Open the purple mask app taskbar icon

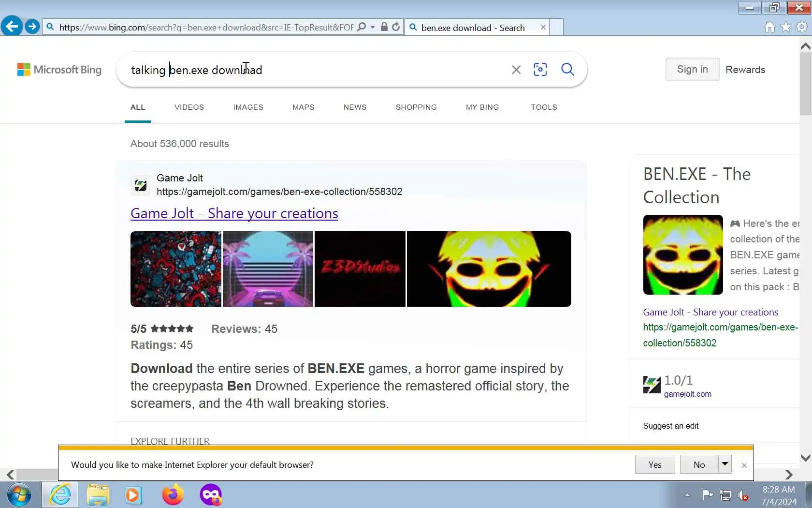[211, 495]
